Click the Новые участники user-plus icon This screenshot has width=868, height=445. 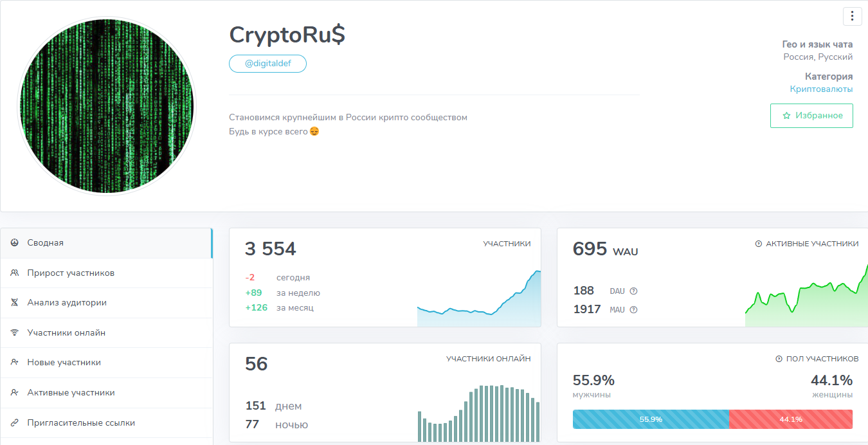tap(14, 362)
